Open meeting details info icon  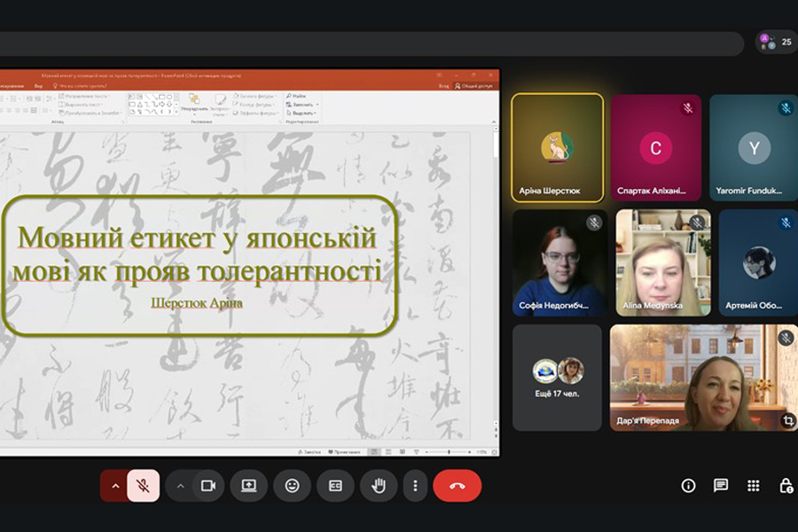point(688,486)
